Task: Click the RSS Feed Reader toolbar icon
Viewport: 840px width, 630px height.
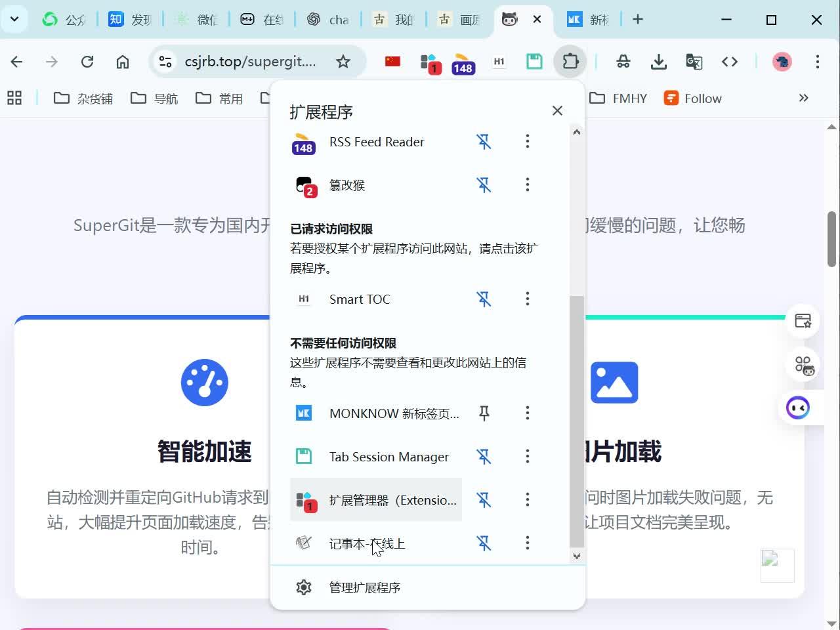Action: tap(463, 63)
